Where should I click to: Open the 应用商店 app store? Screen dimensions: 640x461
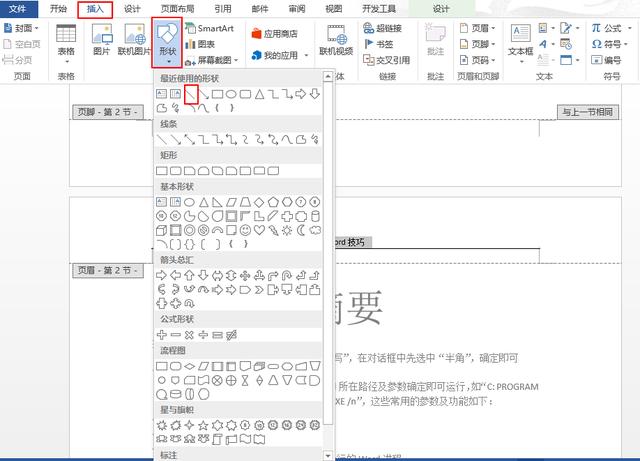point(274,34)
